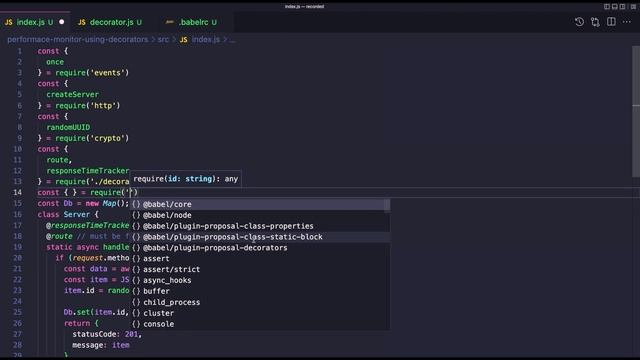Screen dimensions: 640x360
Task: Click line number 1 in gutter
Action: [x=20, y=51]
